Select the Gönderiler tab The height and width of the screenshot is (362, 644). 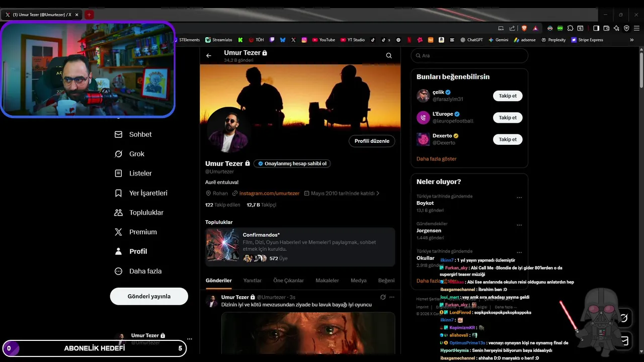coord(219,281)
